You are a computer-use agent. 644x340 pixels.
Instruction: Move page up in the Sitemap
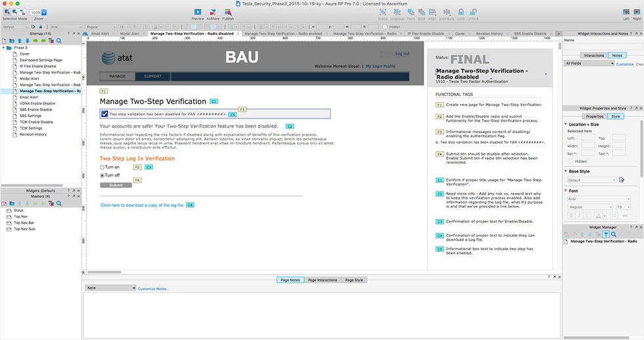pyautogui.click(x=20, y=41)
